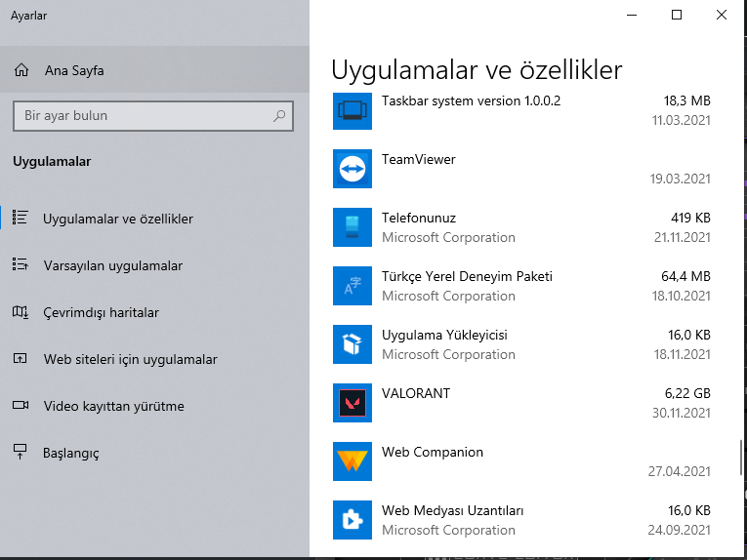The height and width of the screenshot is (560, 747).
Task: Click the Web siteleri için uygulamalar icon
Action: pos(20,358)
